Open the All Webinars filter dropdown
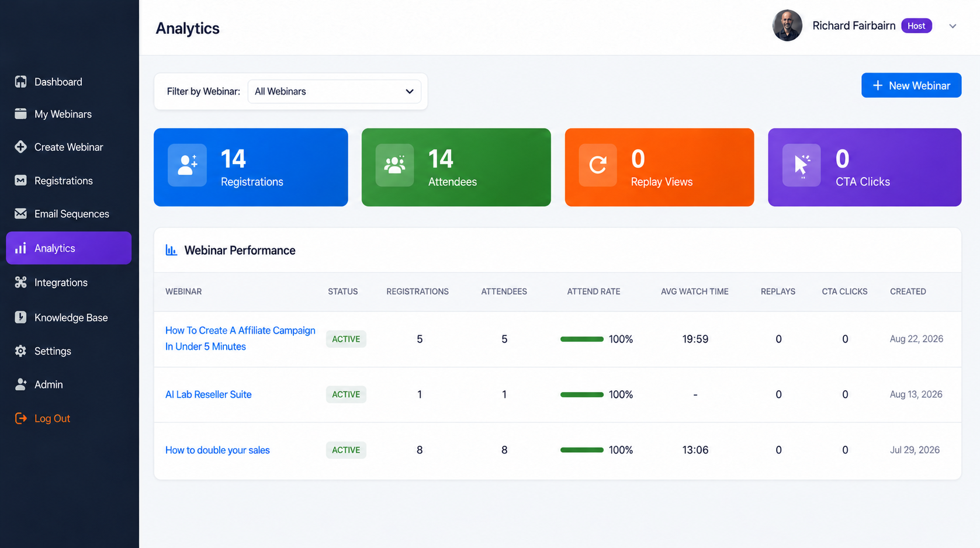This screenshot has width=980, height=548. [334, 91]
